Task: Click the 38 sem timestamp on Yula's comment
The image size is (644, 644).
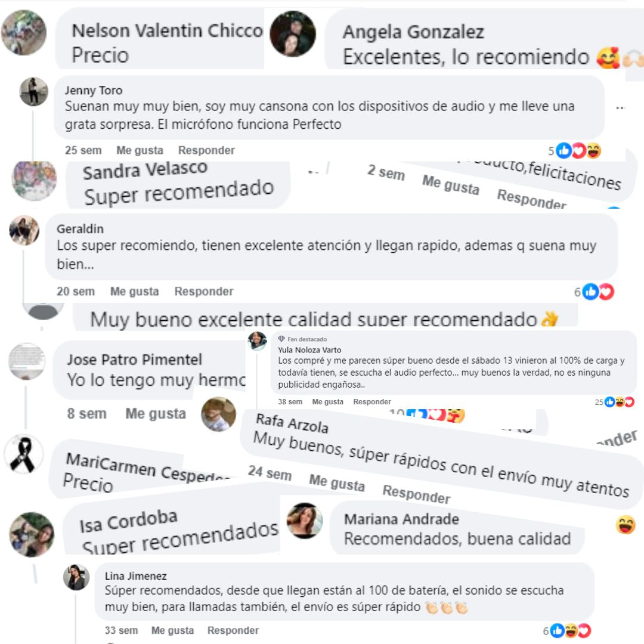Action: pos(290,402)
